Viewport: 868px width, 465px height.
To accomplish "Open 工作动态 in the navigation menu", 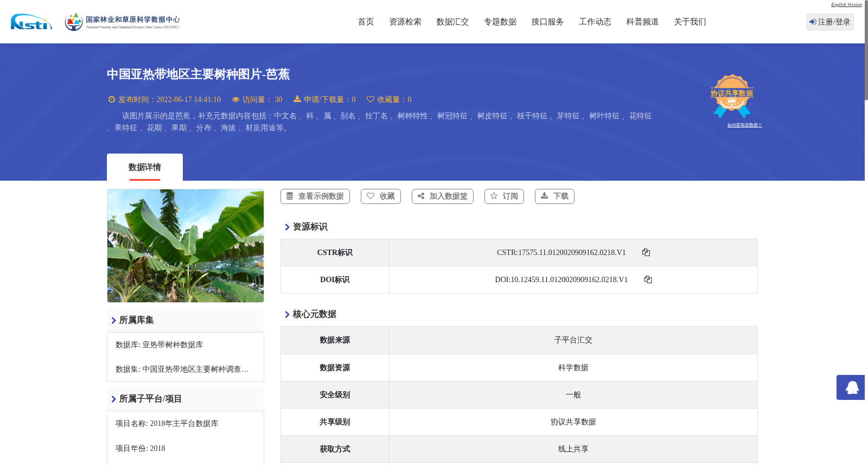I will (595, 22).
